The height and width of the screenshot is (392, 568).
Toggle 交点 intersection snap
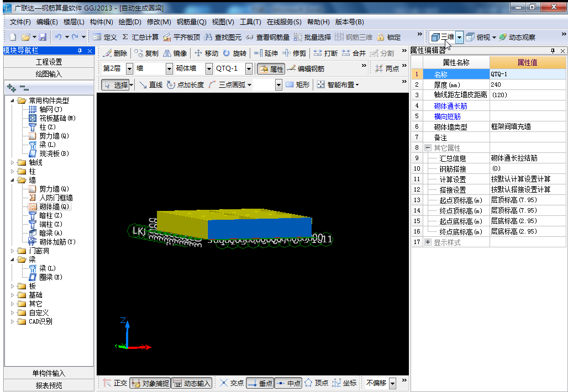click(x=232, y=383)
